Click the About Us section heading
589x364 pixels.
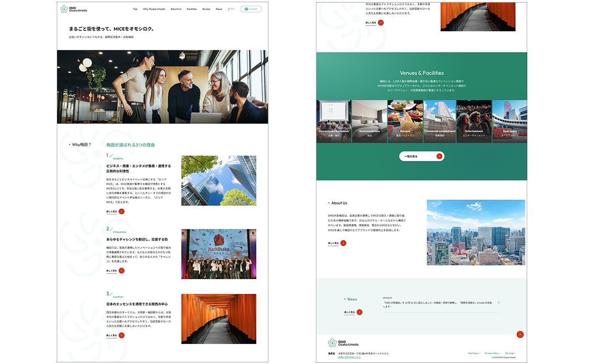(x=339, y=203)
